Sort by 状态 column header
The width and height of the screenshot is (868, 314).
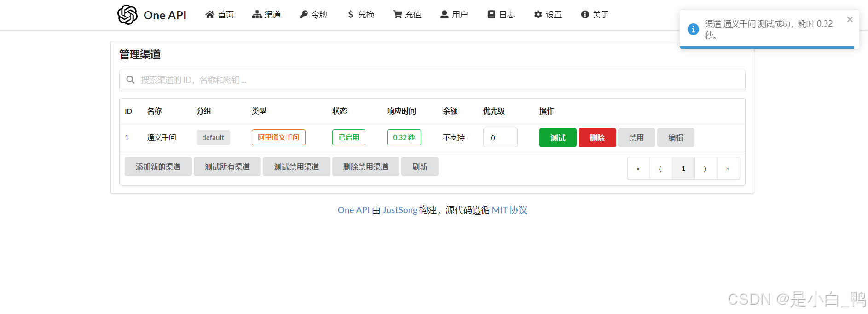pos(340,111)
